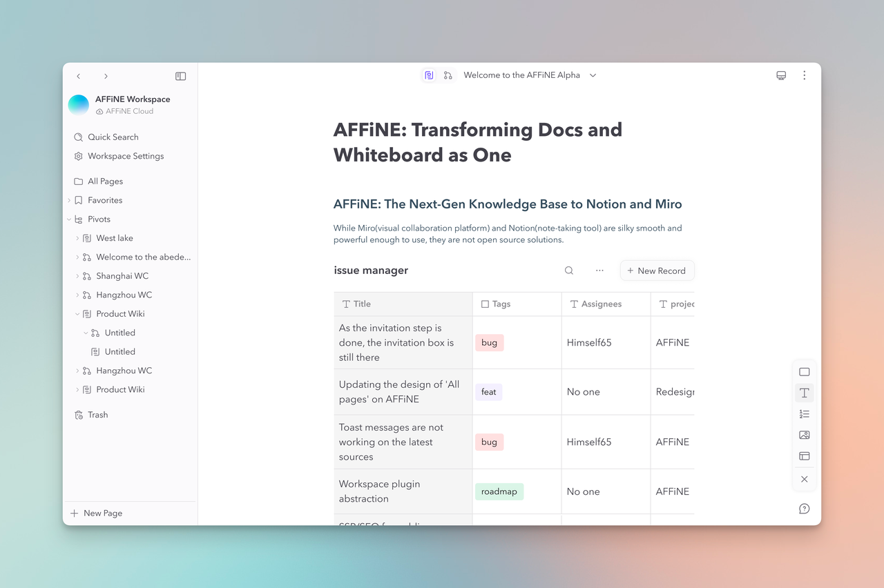Click No one in Workspace plugin row
The image size is (884, 588).
[x=584, y=491]
